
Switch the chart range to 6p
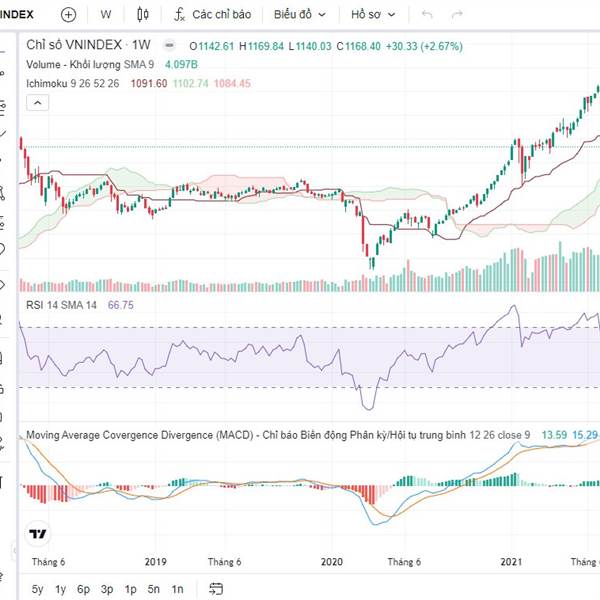coord(83,589)
